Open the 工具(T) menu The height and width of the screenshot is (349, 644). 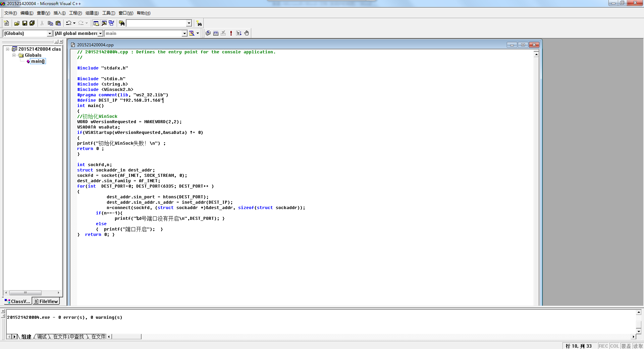pyautogui.click(x=109, y=13)
